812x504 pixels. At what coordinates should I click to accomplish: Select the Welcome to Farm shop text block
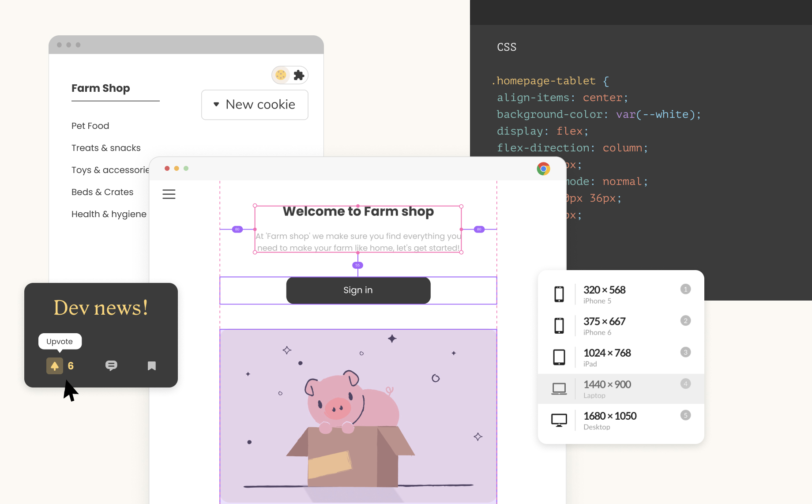pyautogui.click(x=357, y=211)
